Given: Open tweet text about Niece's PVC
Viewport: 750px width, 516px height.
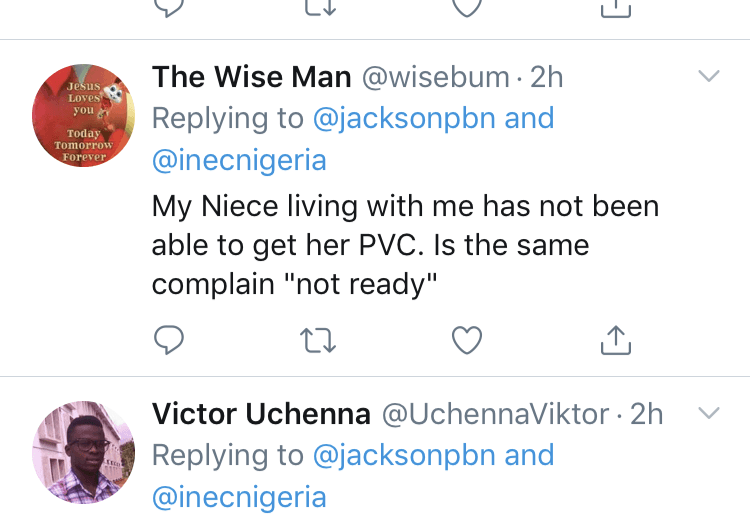Looking at the screenshot, I should pyautogui.click(x=406, y=245).
